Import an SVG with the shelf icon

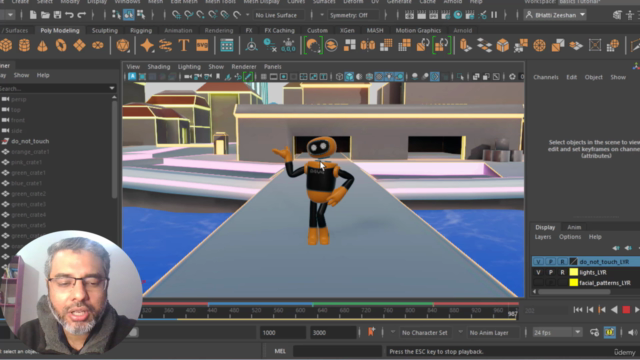coord(202,45)
